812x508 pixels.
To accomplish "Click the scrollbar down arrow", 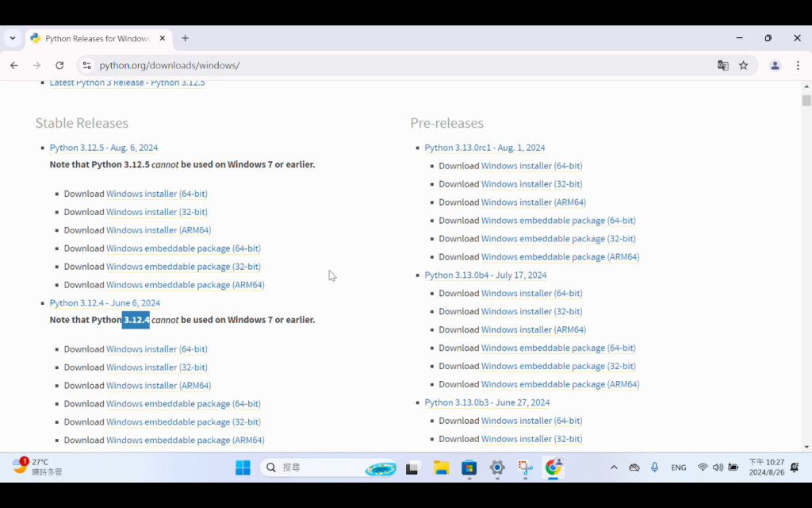I will pyautogui.click(x=806, y=447).
